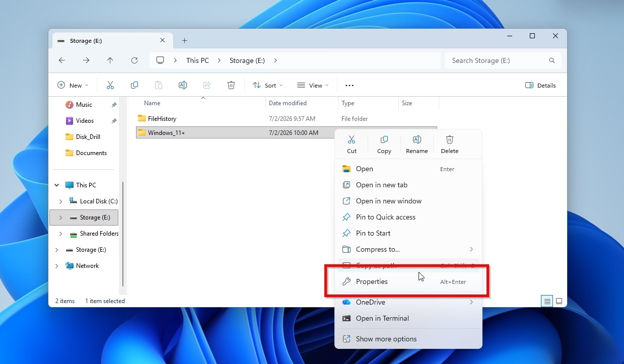Image resolution: width=624 pixels, height=364 pixels.
Task: Close the Storage (E:) tab
Action: [162, 40]
